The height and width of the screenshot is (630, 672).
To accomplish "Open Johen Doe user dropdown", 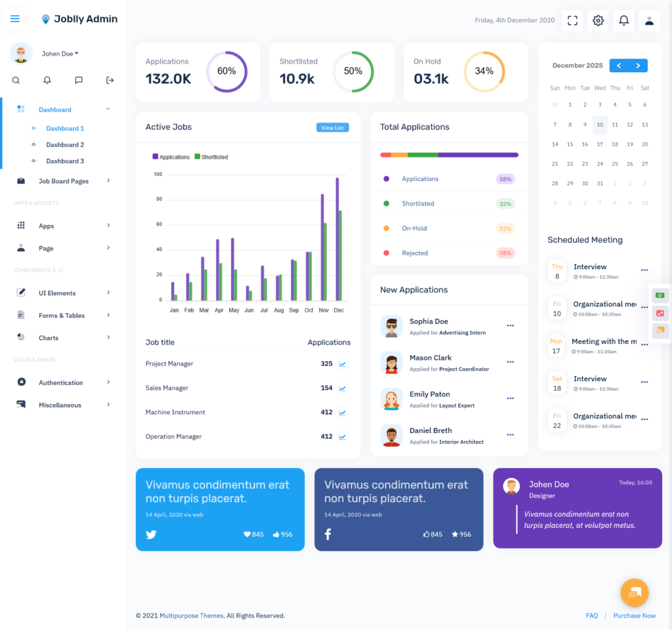I will [x=60, y=54].
